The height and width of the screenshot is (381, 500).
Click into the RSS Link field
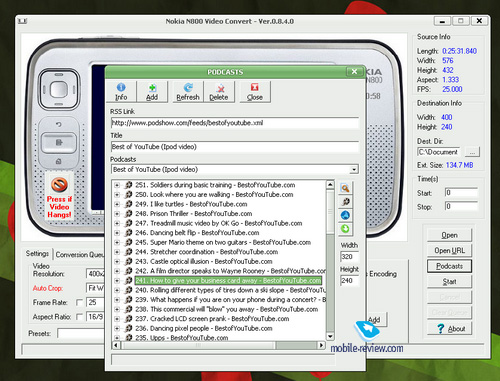(x=235, y=123)
